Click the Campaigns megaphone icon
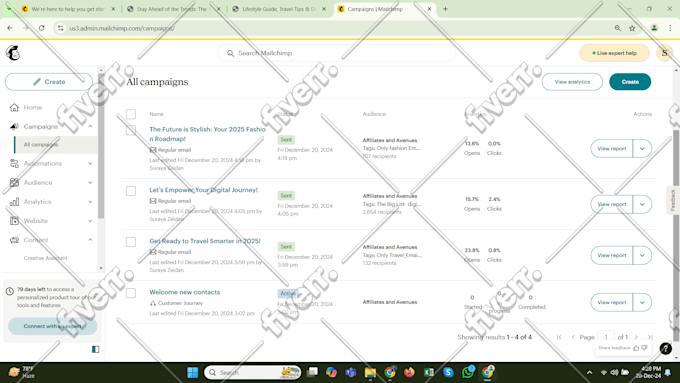The width and height of the screenshot is (680, 383). tap(14, 126)
